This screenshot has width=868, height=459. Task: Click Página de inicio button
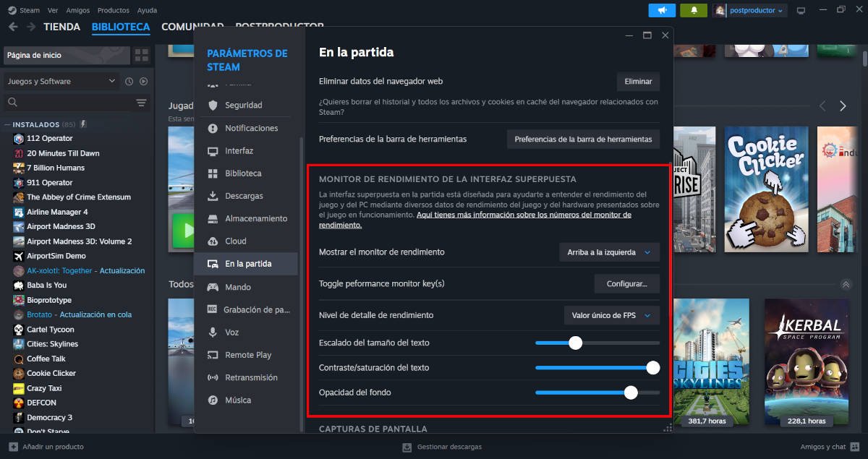pyautogui.click(x=67, y=55)
